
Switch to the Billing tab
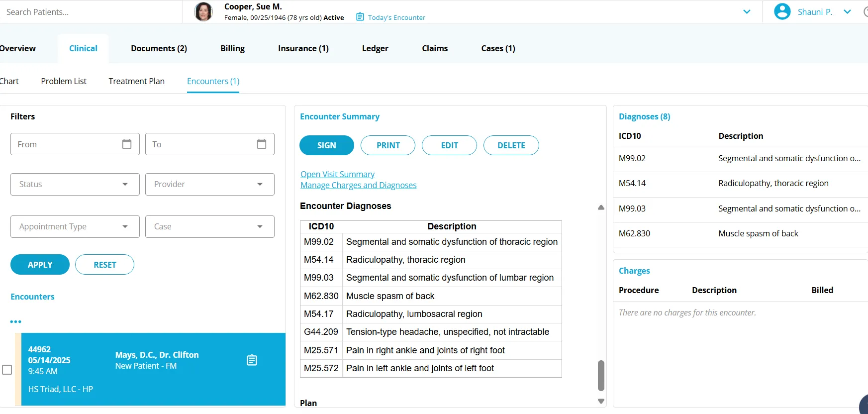click(x=232, y=48)
